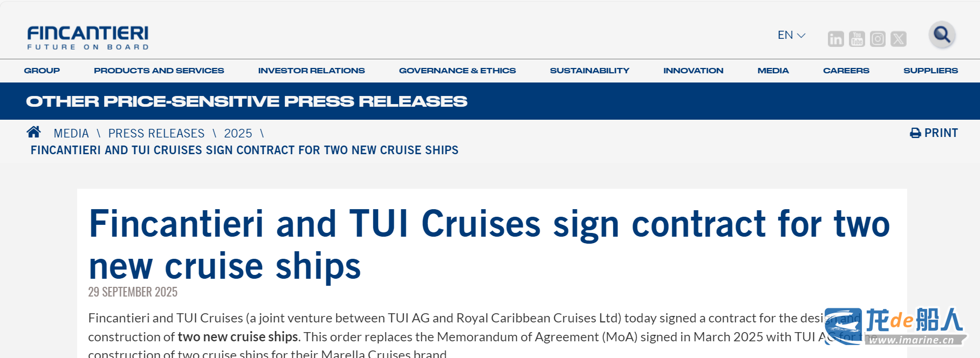Open the YouTube social icon
The height and width of the screenshot is (358, 980).
(856, 39)
